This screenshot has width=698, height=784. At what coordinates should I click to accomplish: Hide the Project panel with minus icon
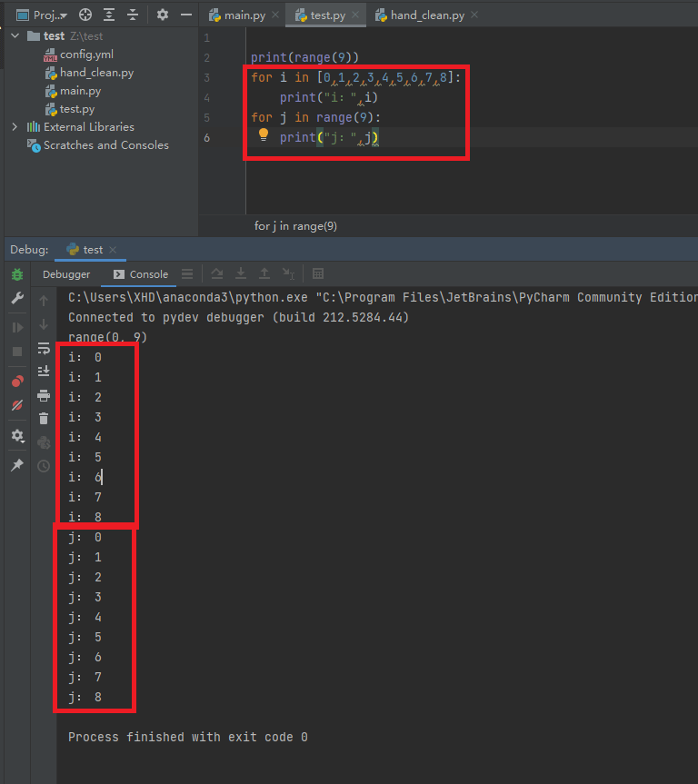(x=186, y=15)
